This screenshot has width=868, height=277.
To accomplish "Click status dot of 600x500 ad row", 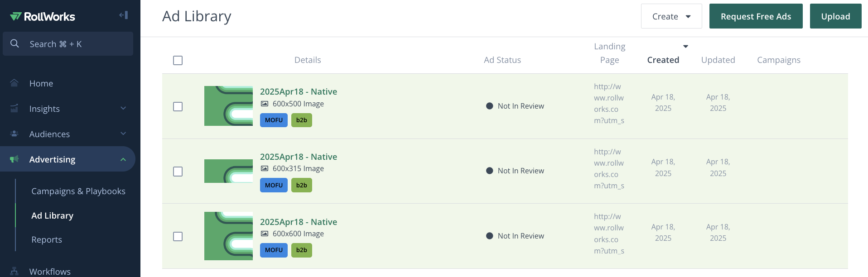I will click(x=489, y=106).
